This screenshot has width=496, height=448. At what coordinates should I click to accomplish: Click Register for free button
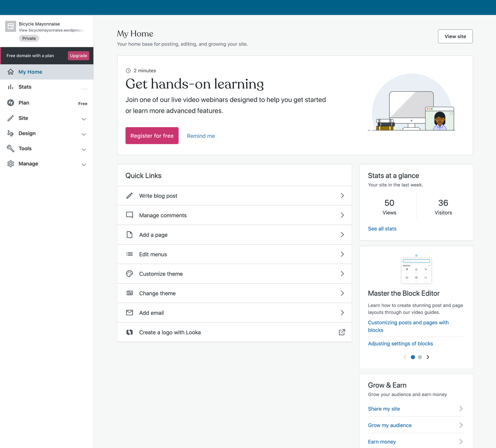[x=152, y=135]
